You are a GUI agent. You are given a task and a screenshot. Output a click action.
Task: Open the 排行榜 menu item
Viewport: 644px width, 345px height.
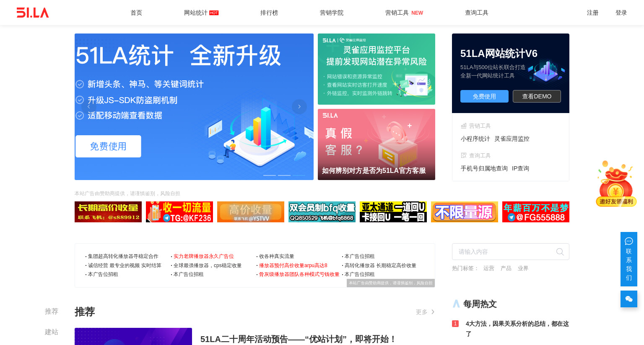[269, 13]
